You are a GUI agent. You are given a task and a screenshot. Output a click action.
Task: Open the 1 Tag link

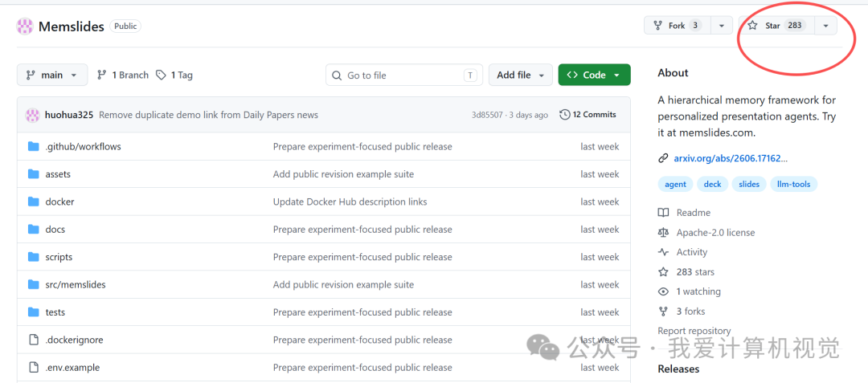coord(174,75)
